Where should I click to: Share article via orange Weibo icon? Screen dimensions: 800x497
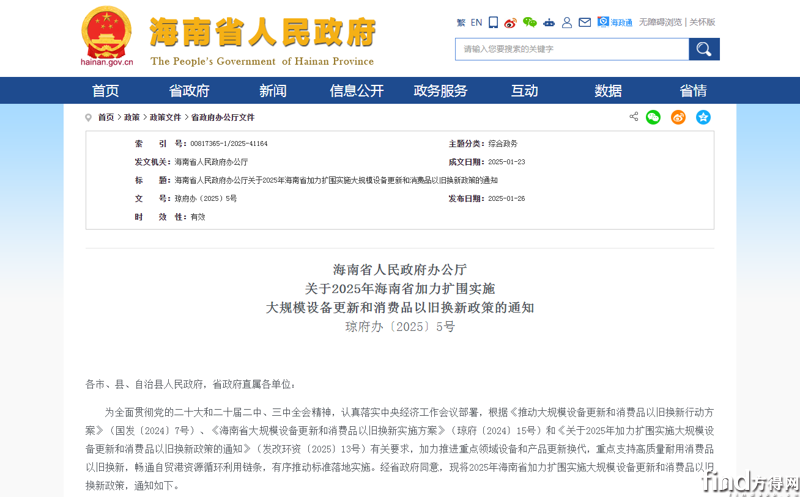(678, 117)
